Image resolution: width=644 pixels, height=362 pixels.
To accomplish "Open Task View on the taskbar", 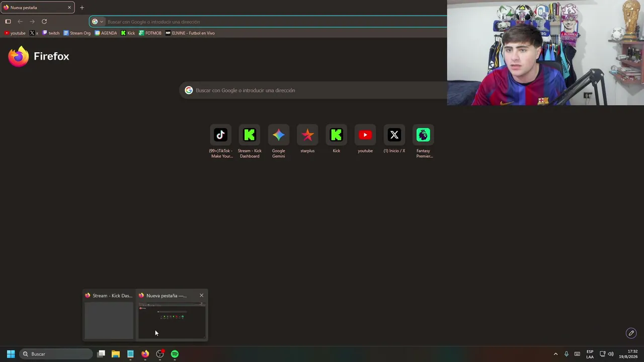I will [101, 354].
